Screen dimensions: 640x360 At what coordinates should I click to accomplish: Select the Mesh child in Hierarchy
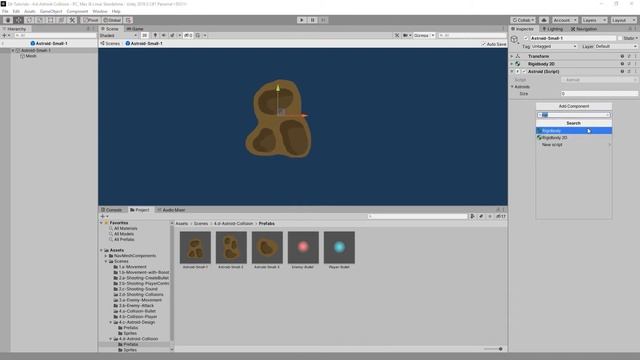31,56
